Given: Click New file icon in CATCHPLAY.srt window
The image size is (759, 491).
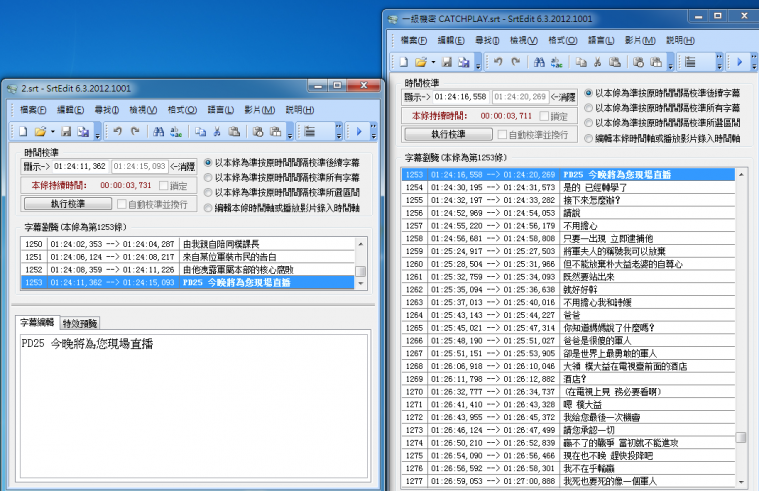Looking at the screenshot, I should click(x=404, y=62).
